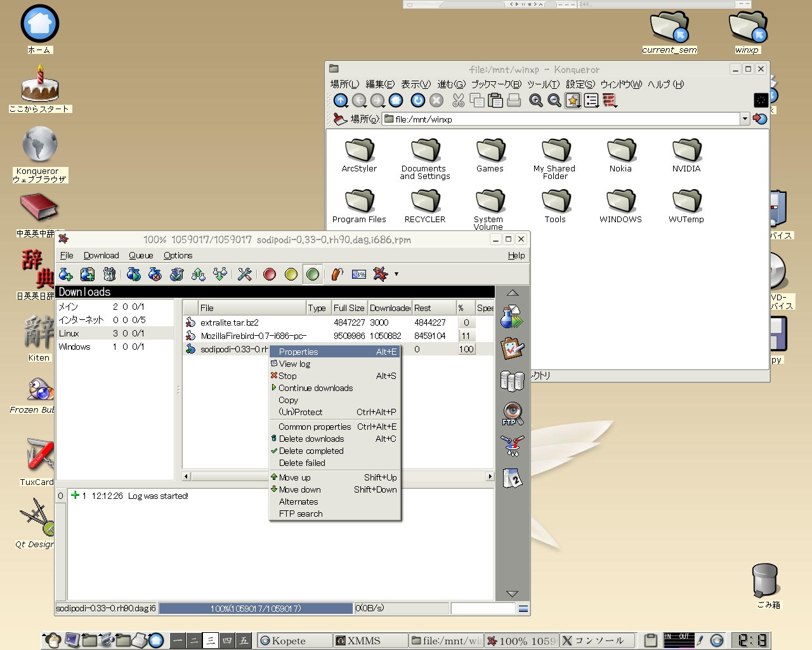Open the WINDOWS folder in Konqueror
This screenshot has height=650, width=812.
620,207
